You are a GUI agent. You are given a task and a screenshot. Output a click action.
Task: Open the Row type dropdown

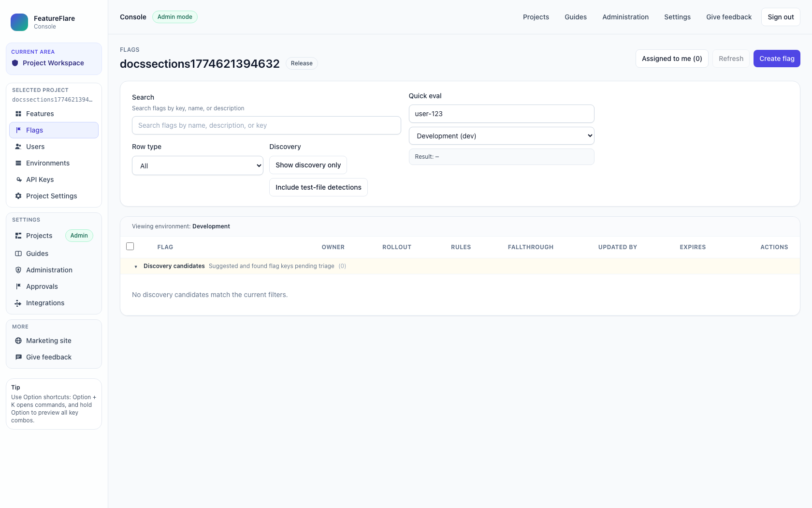[x=198, y=165]
